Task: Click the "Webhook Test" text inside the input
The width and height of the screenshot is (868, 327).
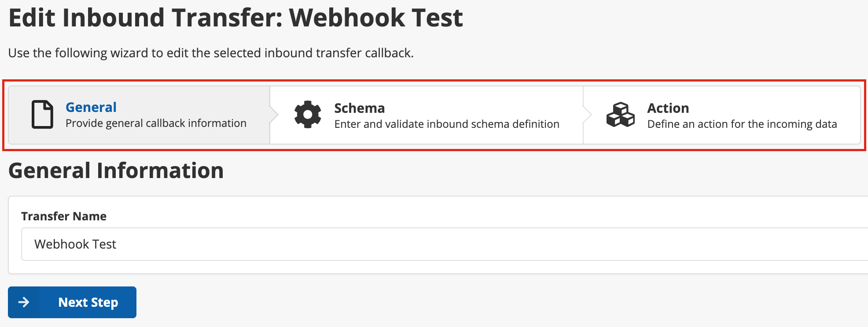Action: (x=75, y=244)
